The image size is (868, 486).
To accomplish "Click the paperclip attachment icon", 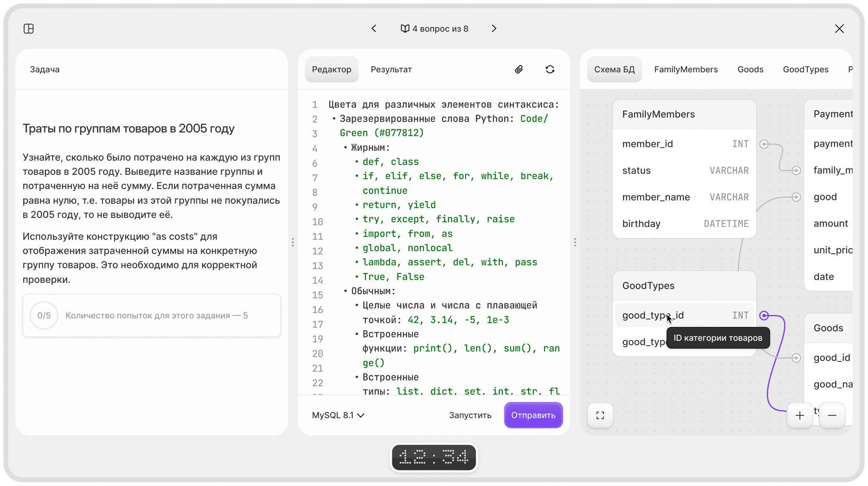I will point(519,69).
